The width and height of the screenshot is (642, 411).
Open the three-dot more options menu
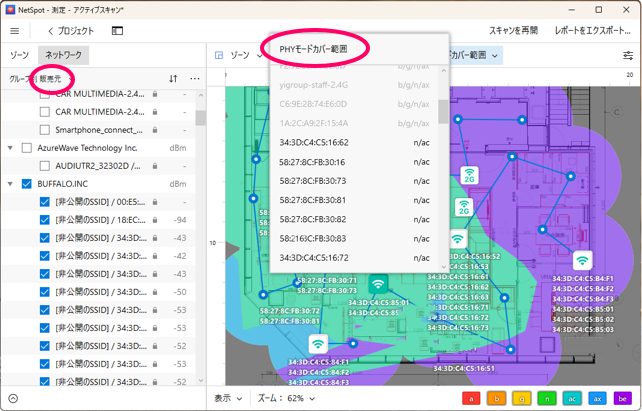coord(195,78)
